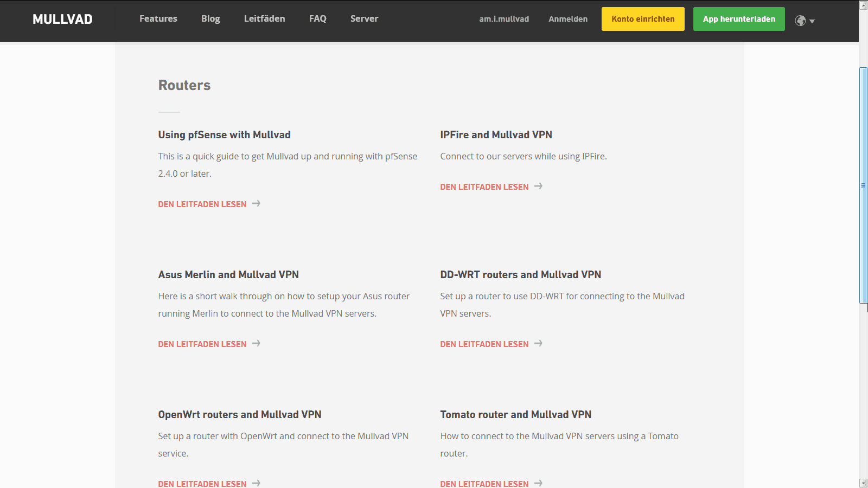Click the Konto einrichten button

(643, 19)
